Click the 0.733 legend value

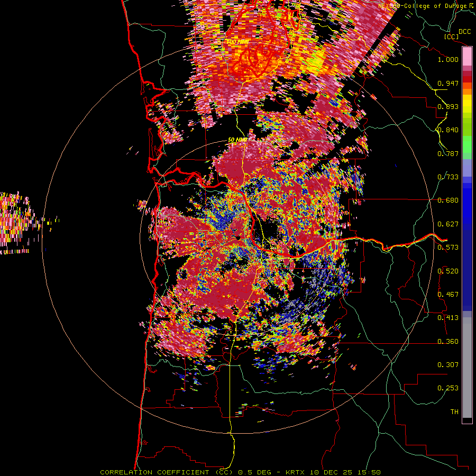(448, 177)
